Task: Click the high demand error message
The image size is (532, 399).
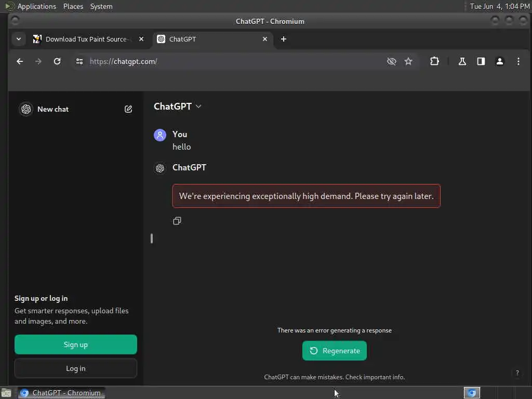Action: (306, 196)
